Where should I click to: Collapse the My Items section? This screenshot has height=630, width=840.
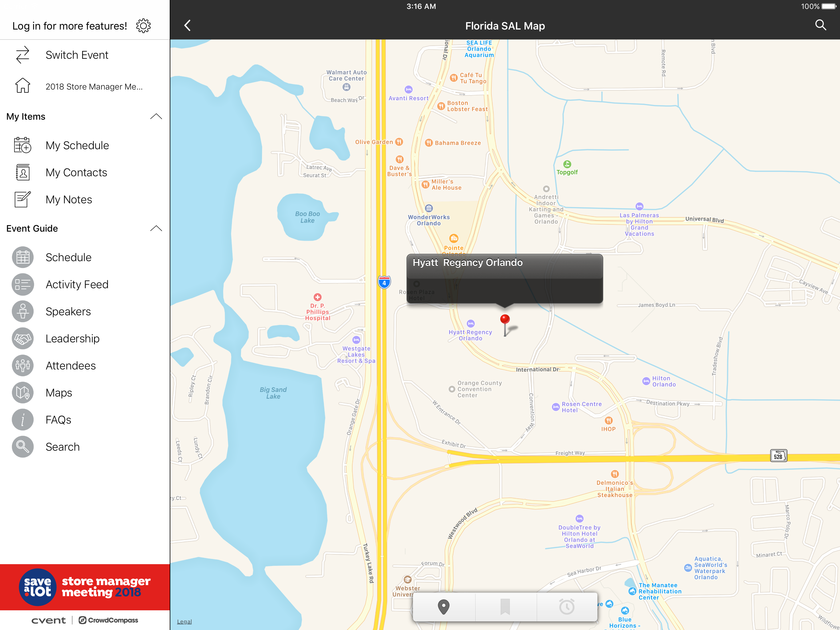tap(156, 116)
